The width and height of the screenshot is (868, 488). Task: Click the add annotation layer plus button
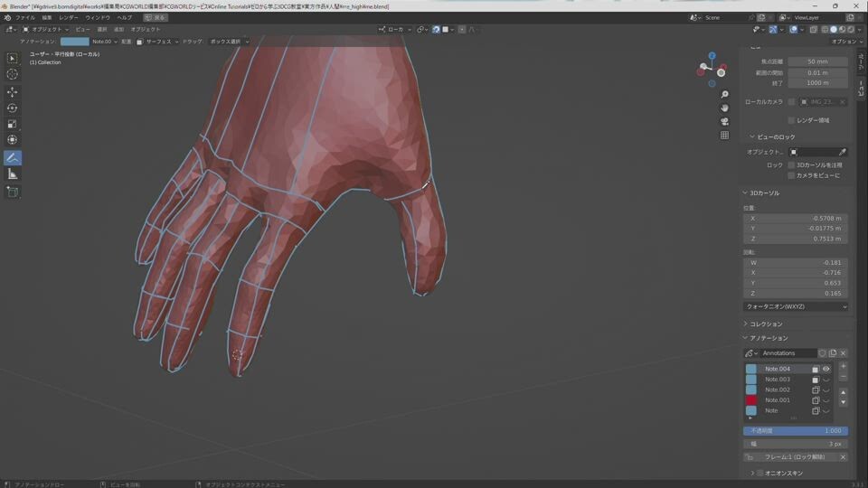pos(843,367)
